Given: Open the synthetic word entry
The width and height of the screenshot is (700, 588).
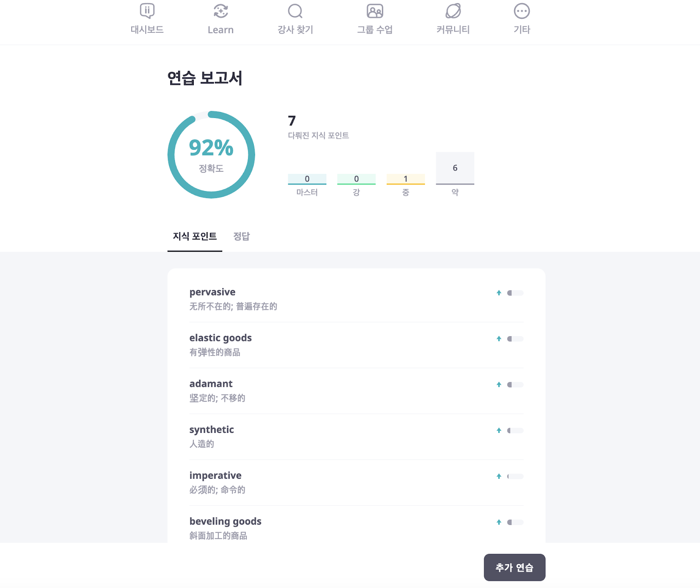Looking at the screenshot, I should pyautogui.click(x=356, y=437).
